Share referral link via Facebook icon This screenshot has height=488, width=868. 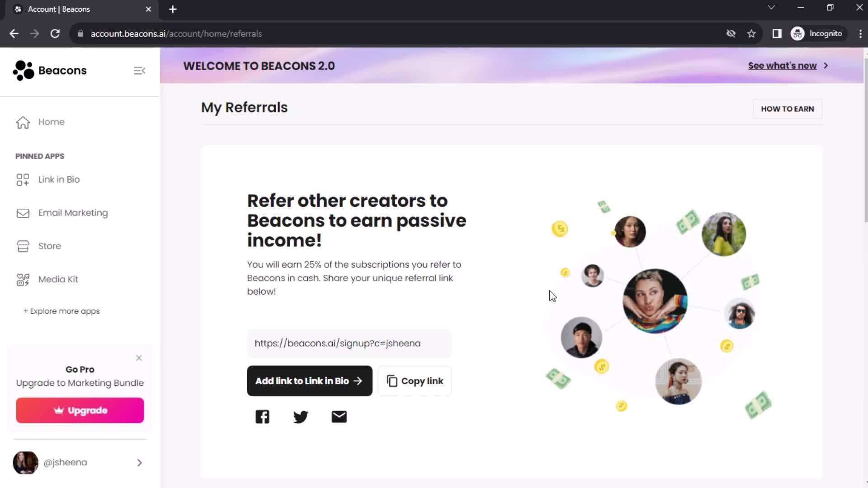[262, 417]
